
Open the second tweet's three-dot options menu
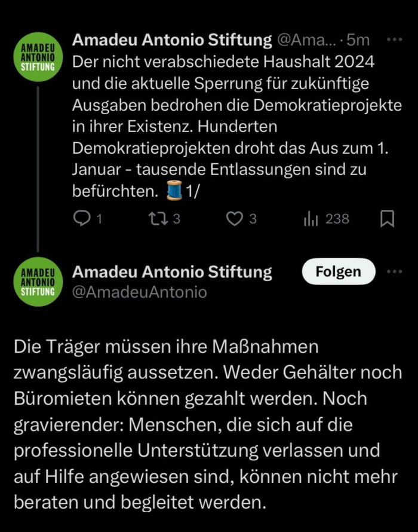(394, 271)
